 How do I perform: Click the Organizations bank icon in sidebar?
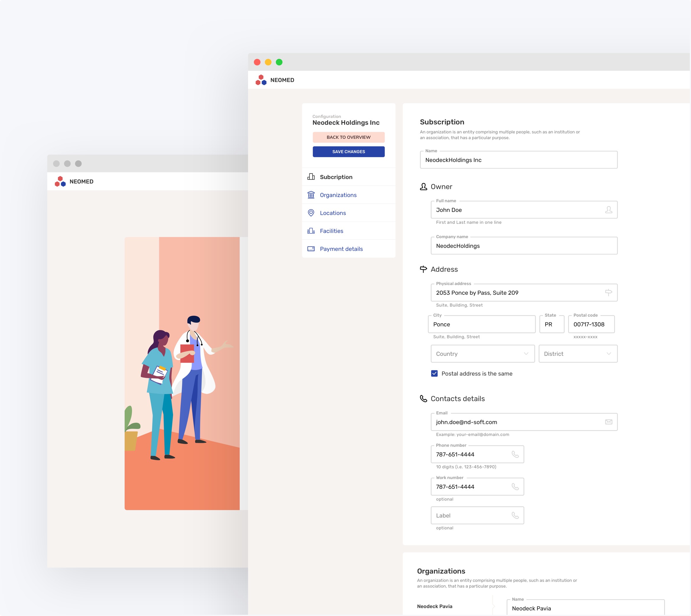[x=311, y=195]
